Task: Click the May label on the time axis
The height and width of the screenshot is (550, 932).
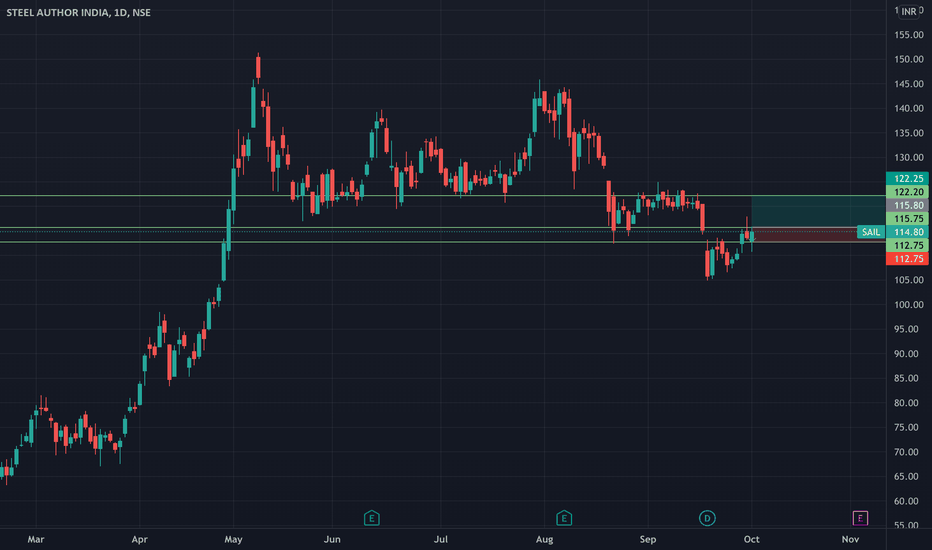Action: pyautogui.click(x=233, y=539)
